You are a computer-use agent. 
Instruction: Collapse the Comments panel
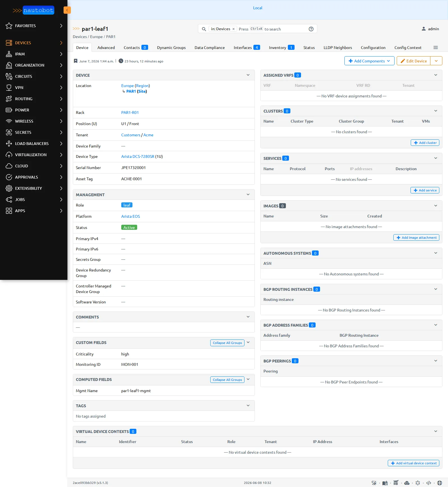point(248,317)
